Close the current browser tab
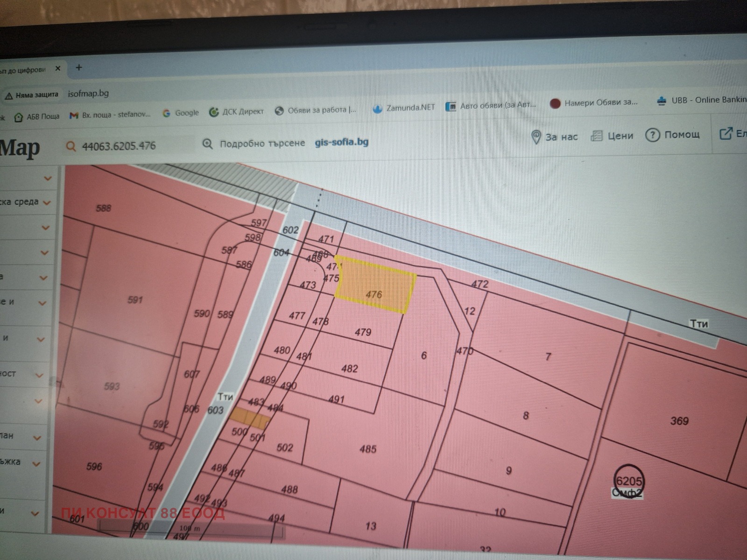 coord(58,69)
